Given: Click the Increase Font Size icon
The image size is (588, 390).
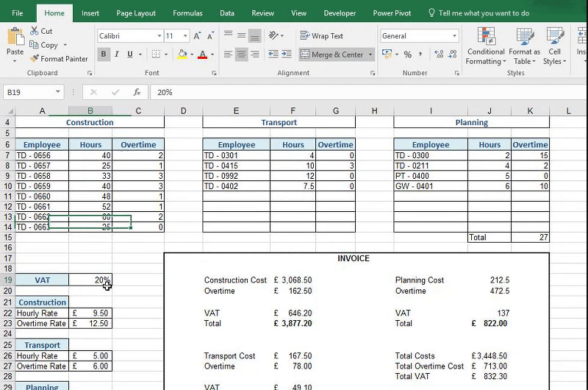Looking at the screenshot, I should 197,36.
